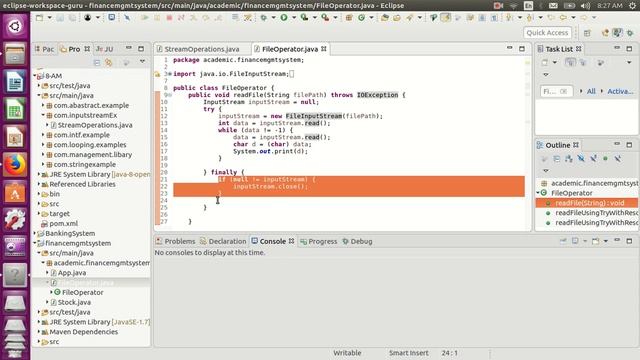
Task: Click the Resume debug toolbar icon
Action: click(144, 18)
